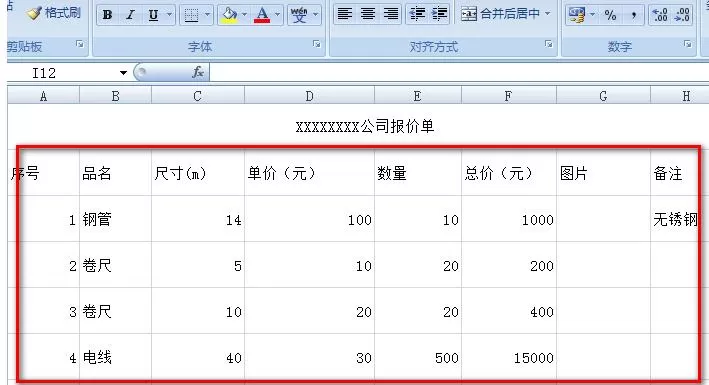Select column C header

pos(198,96)
